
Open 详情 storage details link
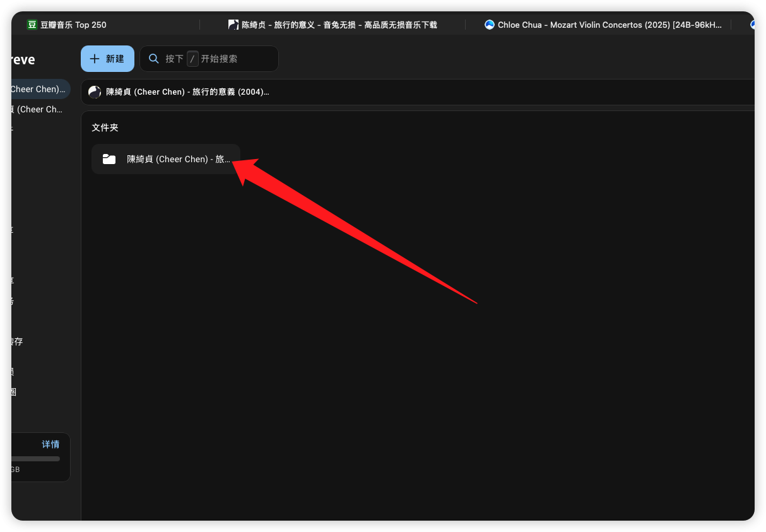point(50,444)
